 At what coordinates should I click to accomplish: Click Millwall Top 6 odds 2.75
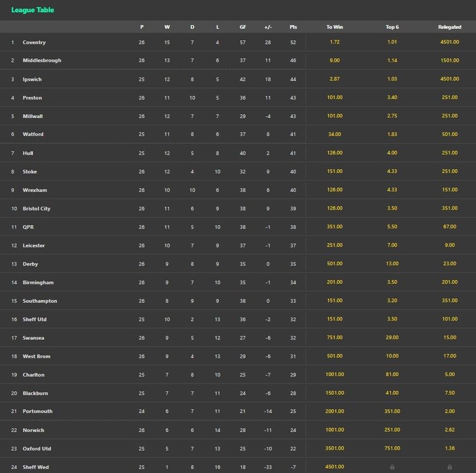(392, 116)
